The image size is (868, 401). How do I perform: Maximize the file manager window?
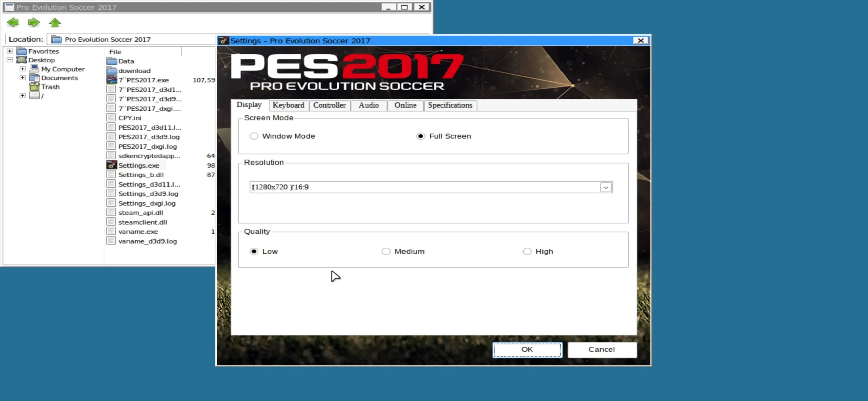click(x=405, y=7)
